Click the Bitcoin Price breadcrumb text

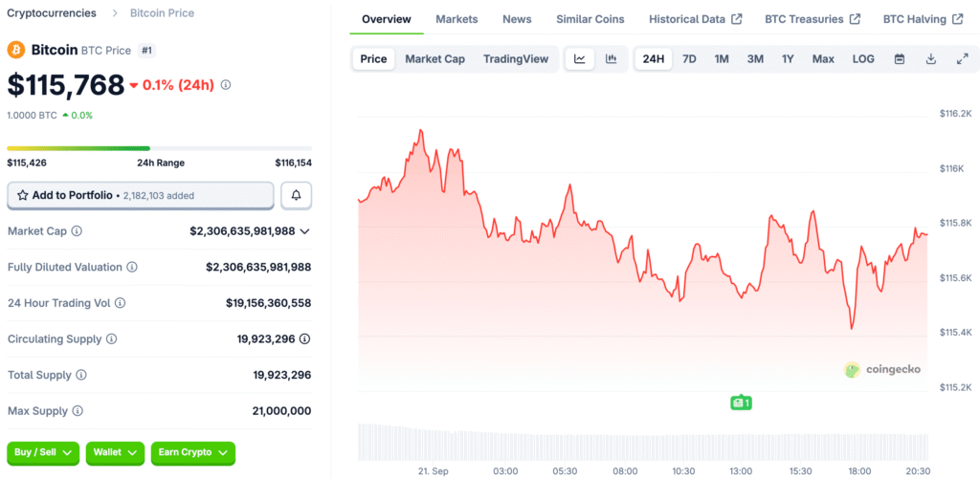click(162, 13)
